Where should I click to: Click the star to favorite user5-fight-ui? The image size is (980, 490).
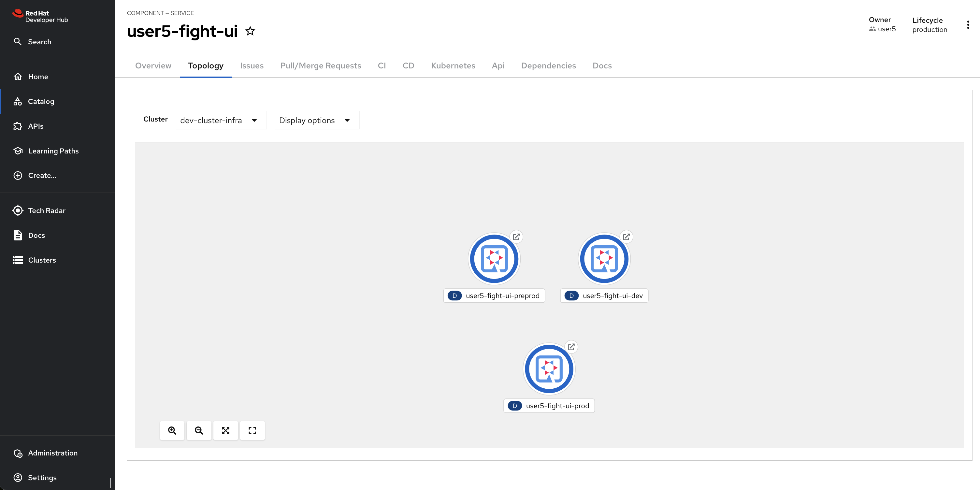pos(250,31)
